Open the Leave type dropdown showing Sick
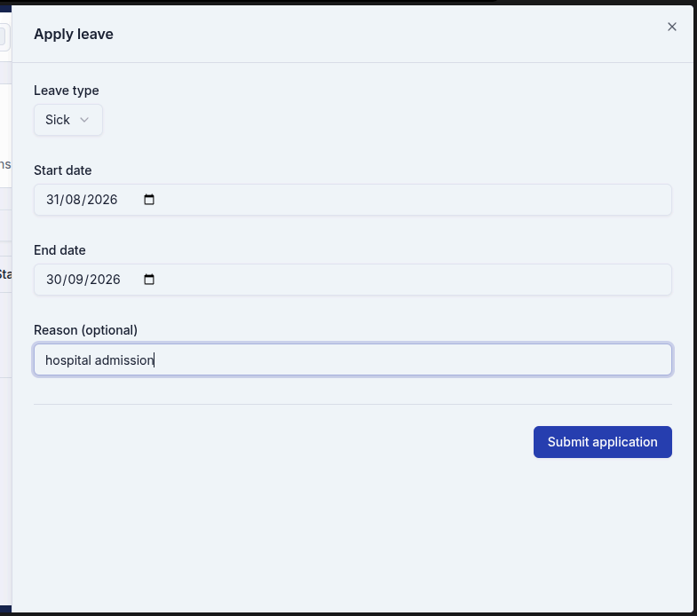This screenshot has height=616, width=697. coord(68,120)
